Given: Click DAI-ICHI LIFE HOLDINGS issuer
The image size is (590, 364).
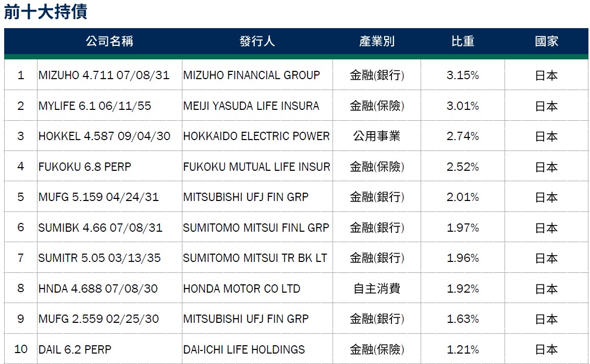Looking at the screenshot, I should 244,350.
